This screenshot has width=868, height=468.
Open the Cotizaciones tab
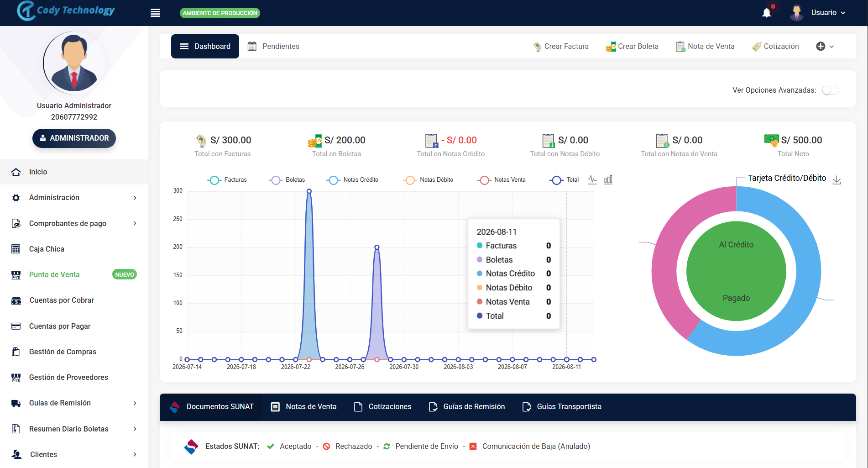tap(382, 407)
